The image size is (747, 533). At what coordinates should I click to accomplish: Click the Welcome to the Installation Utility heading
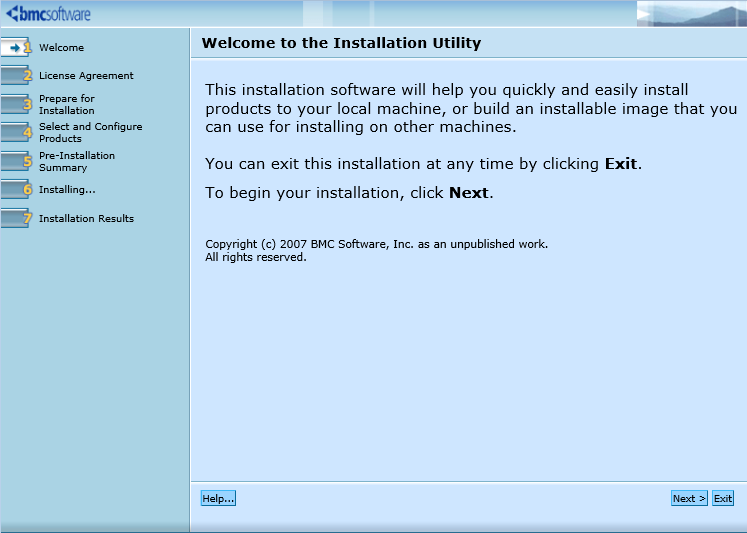tap(341, 43)
